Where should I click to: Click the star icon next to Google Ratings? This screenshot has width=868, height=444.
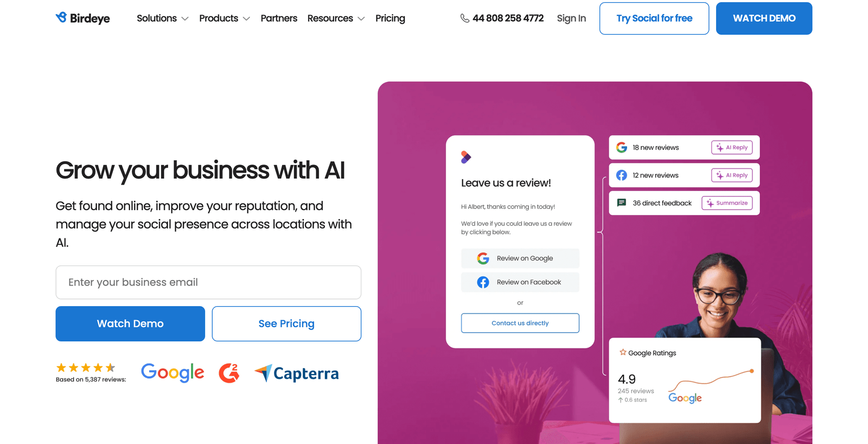tap(623, 352)
